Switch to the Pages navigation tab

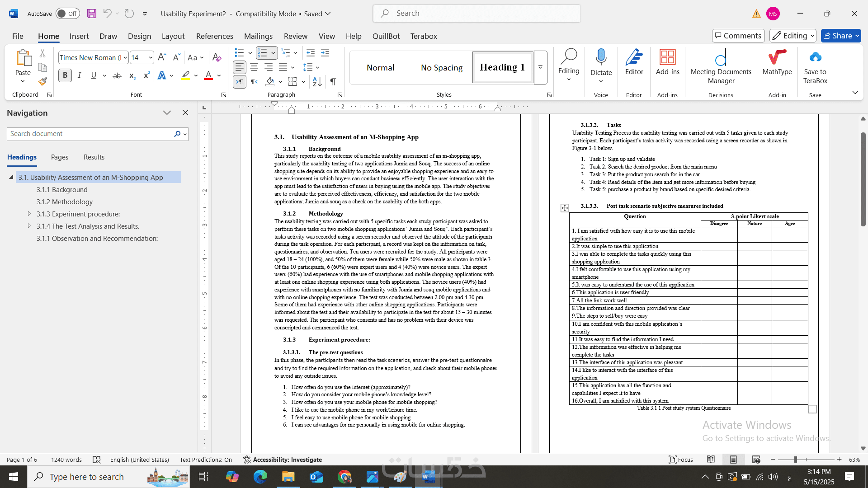click(x=60, y=157)
